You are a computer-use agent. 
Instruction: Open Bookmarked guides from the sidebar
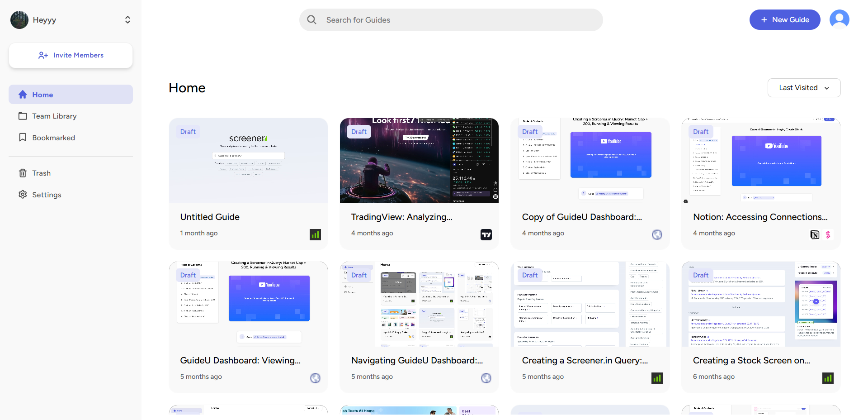coord(53,138)
